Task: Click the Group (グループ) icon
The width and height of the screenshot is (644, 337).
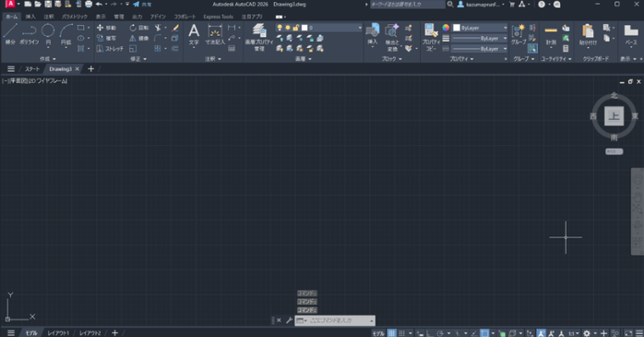Action: pyautogui.click(x=519, y=34)
